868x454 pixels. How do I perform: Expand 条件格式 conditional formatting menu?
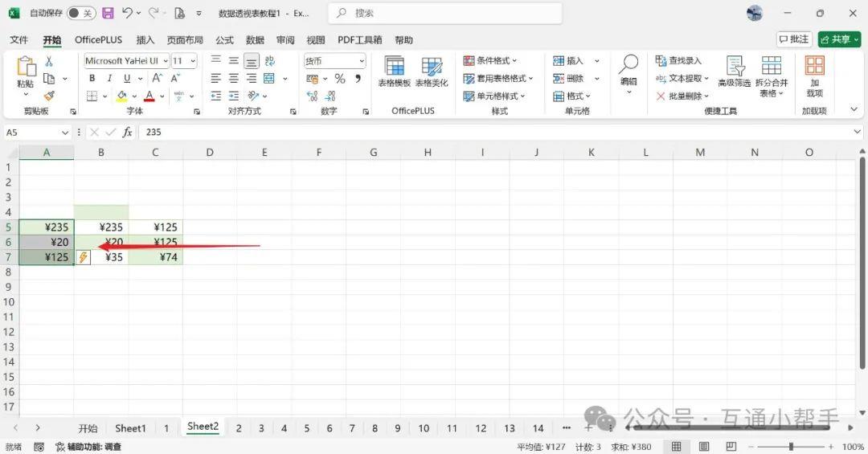[490, 60]
